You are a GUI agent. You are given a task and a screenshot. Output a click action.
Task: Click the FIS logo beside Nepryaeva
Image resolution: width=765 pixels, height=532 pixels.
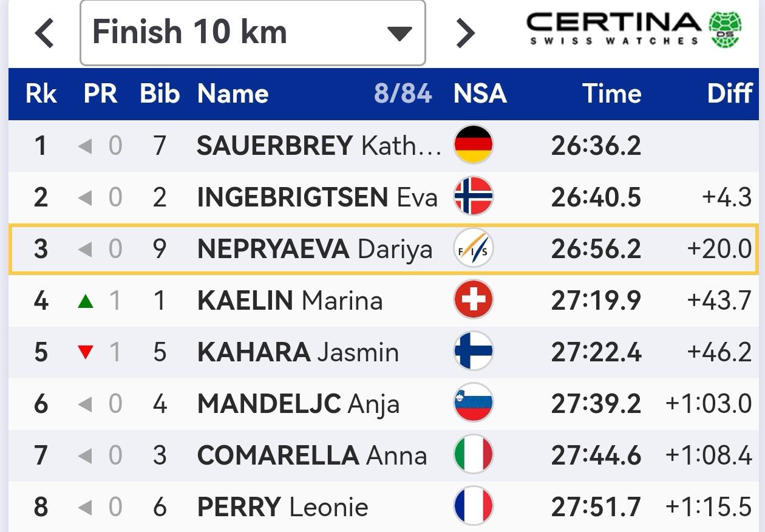click(x=473, y=248)
